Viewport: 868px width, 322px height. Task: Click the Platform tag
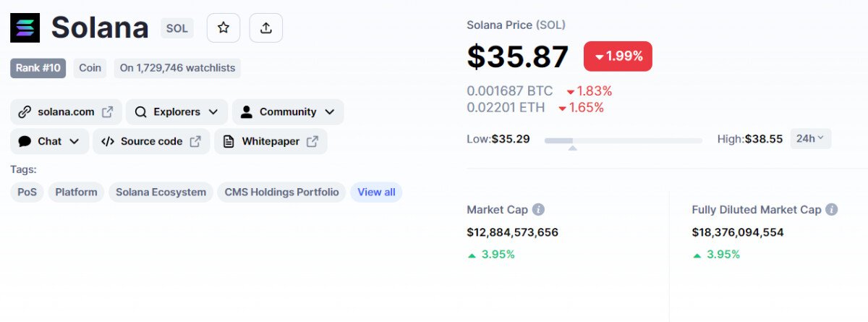76,192
